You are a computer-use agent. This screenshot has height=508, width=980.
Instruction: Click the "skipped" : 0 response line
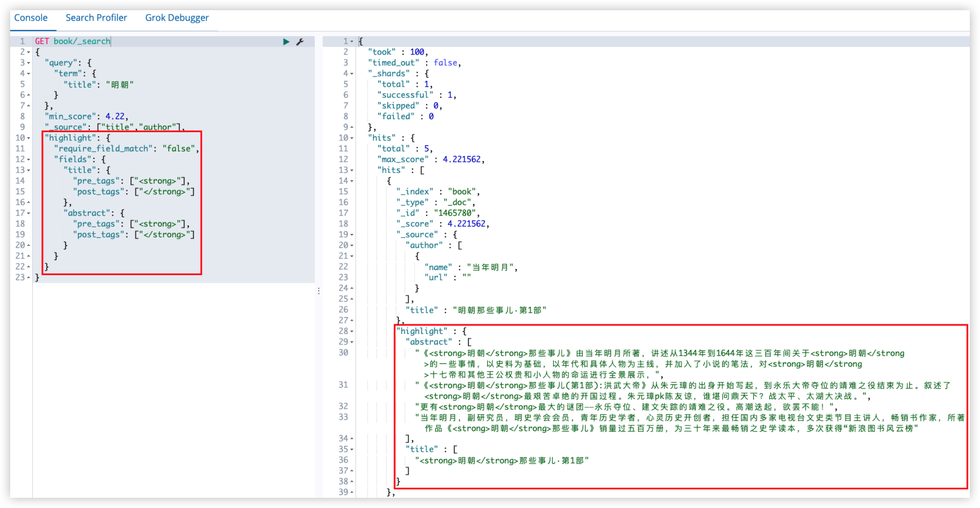click(x=410, y=106)
